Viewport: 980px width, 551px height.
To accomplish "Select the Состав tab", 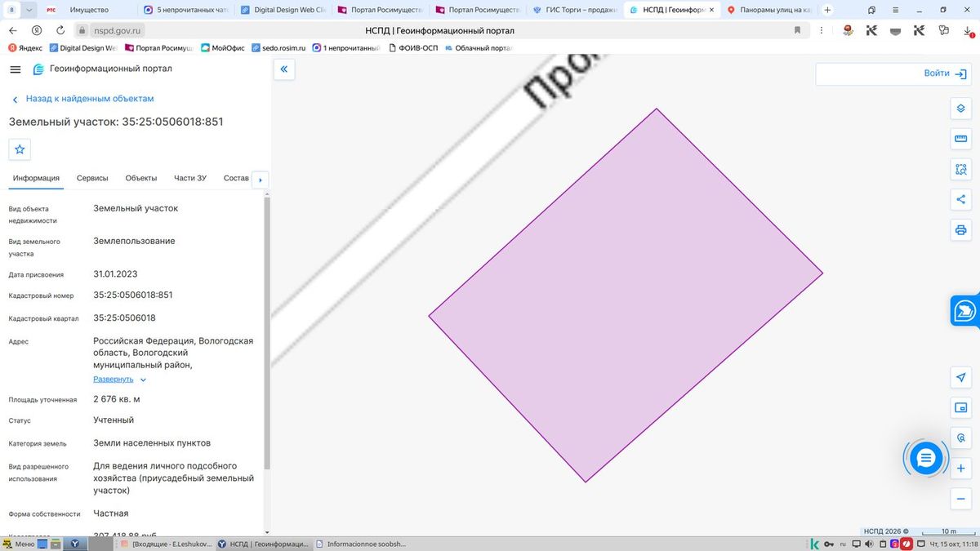I will (x=236, y=179).
